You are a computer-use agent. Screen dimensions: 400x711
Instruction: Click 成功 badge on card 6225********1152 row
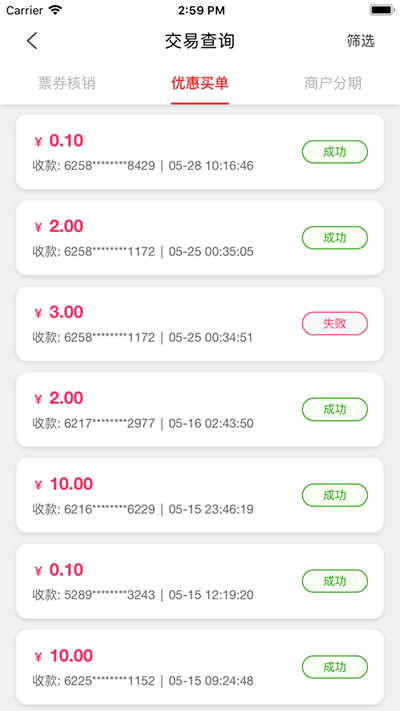(335, 667)
